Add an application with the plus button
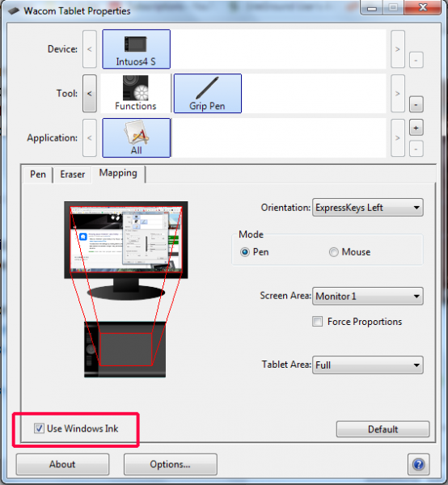448x485 pixels. pyautogui.click(x=416, y=128)
